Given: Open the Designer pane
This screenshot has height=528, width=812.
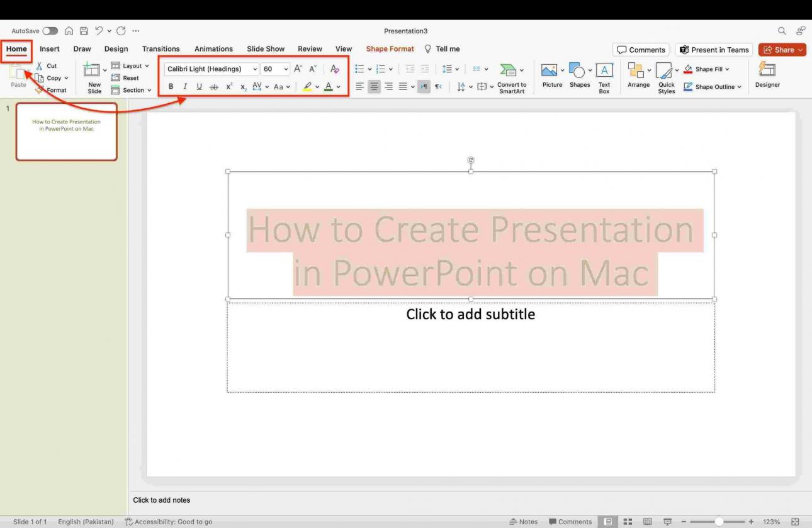Looking at the screenshot, I should click(767, 74).
